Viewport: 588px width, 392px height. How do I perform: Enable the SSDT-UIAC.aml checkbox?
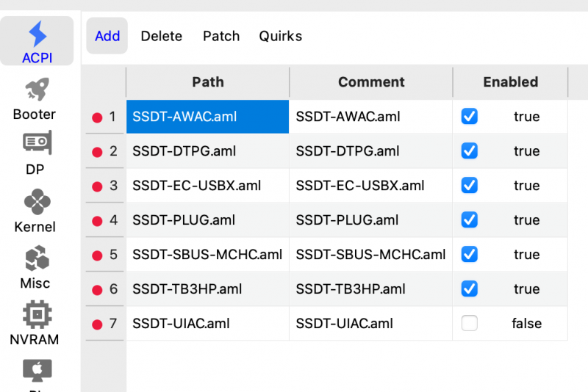469,323
